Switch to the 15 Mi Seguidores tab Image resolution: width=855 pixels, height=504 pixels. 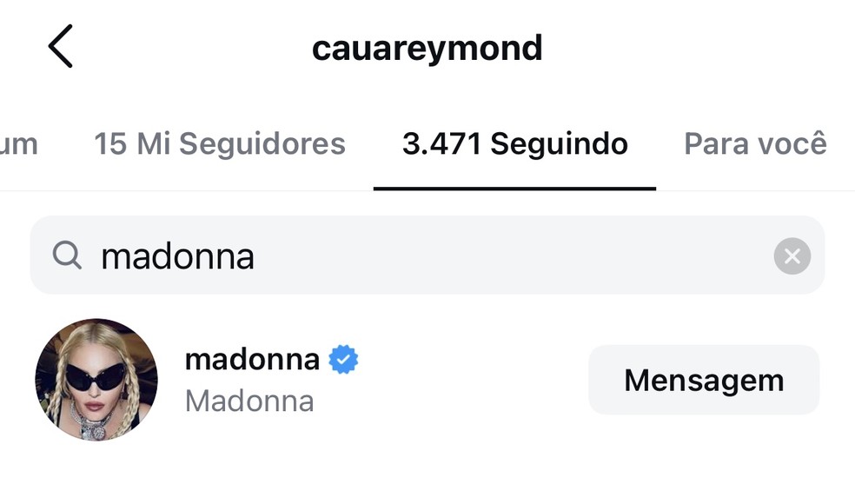220,144
